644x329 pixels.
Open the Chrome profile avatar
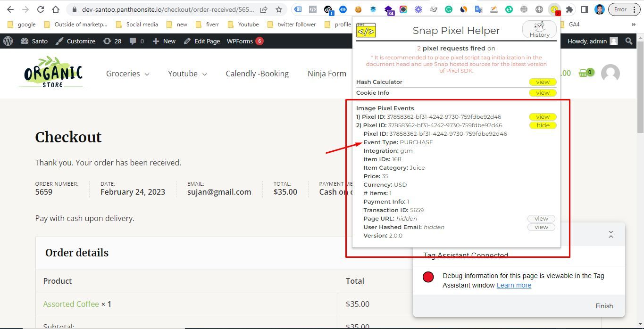(600, 9)
